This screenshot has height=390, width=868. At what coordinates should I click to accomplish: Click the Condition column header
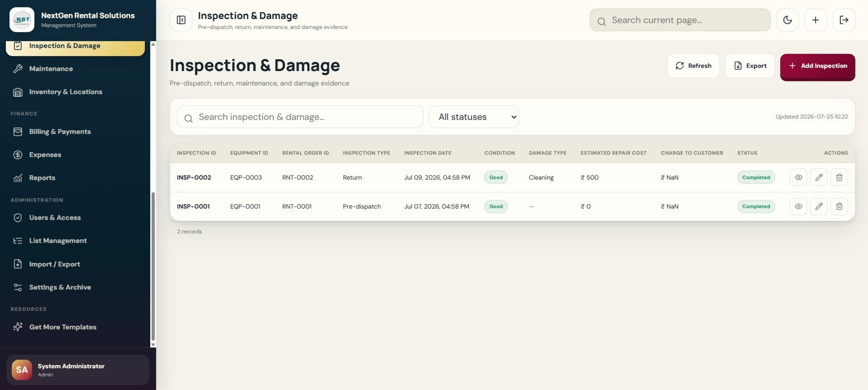(x=500, y=153)
